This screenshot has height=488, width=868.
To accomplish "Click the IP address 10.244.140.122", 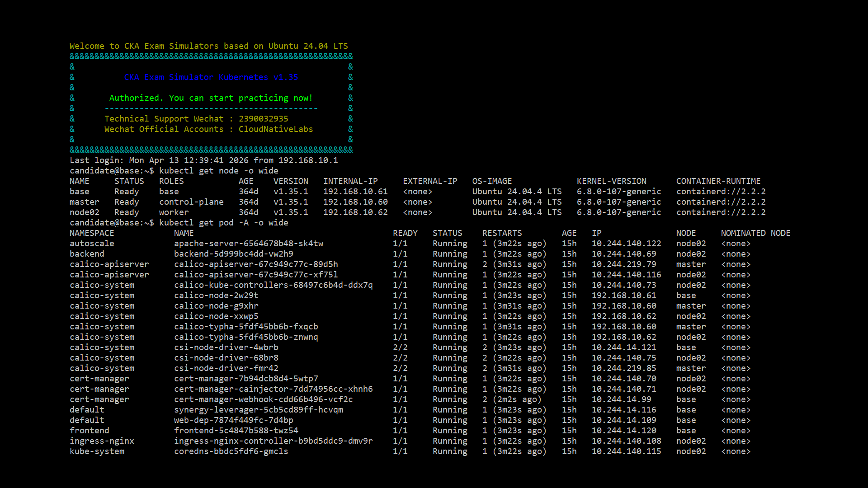I will tap(626, 244).
